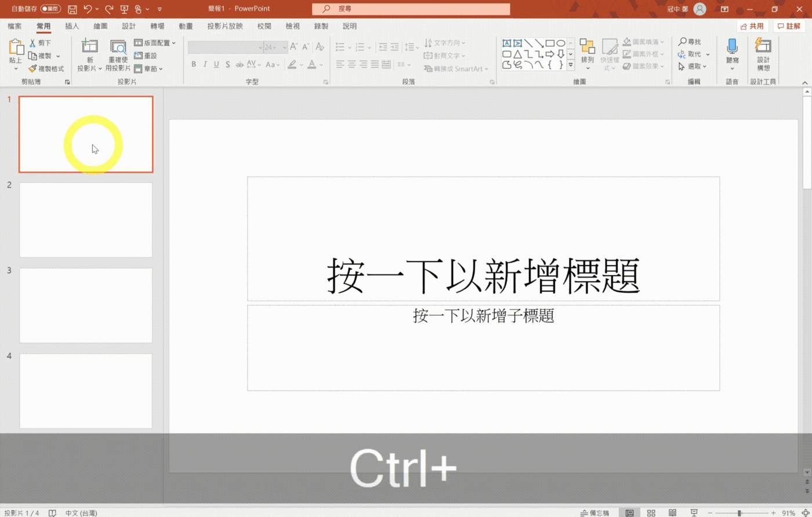Toggle Italic formatting
812x517 pixels.
[205, 64]
